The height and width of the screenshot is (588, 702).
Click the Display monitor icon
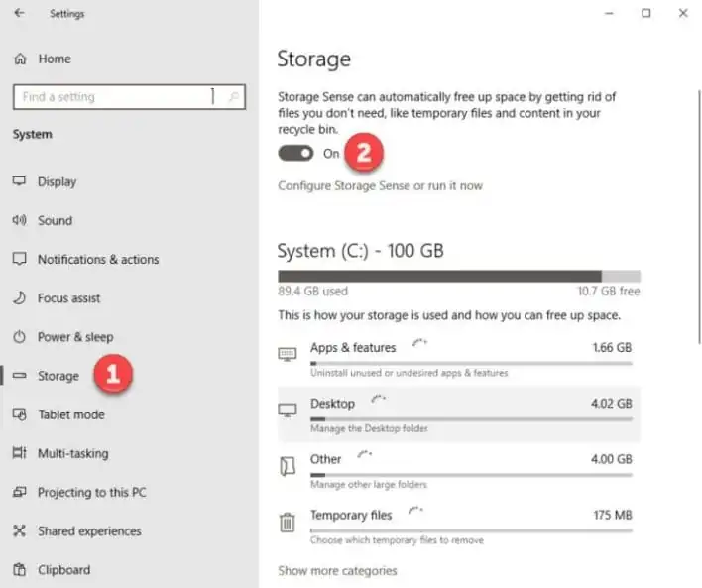tap(19, 181)
